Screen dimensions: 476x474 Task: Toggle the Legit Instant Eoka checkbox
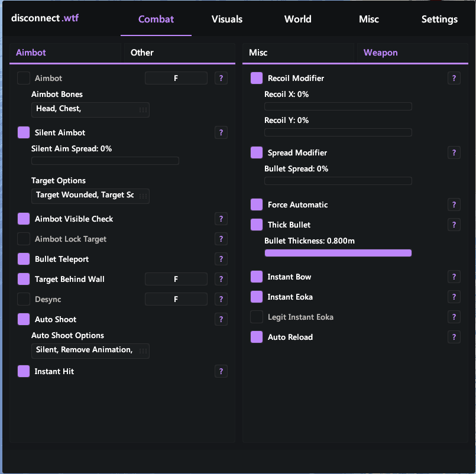[x=257, y=317]
